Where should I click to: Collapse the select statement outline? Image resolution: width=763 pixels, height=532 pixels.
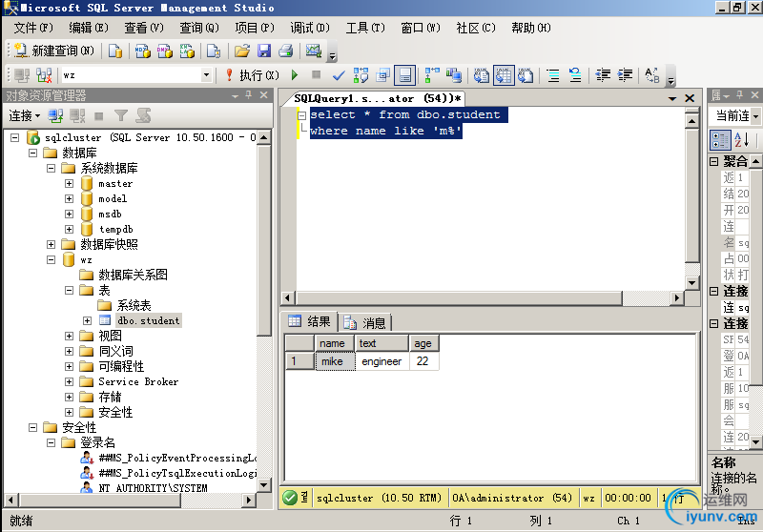(301, 115)
